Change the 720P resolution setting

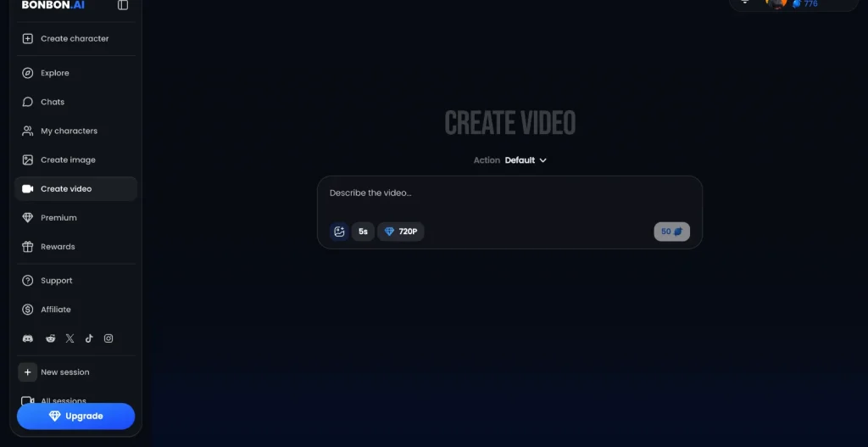coord(401,232)
